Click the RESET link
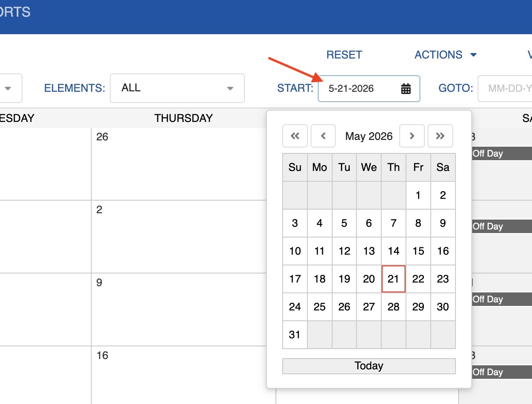532x404 pixels. (x=344, y=55)
